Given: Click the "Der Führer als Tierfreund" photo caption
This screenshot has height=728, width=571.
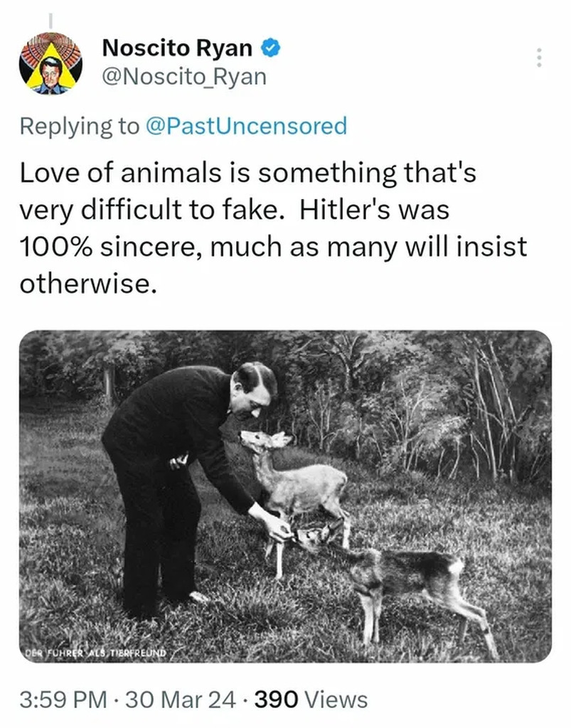Looking at the screenshot, I should pyautogui.click(x=95, y=653).
